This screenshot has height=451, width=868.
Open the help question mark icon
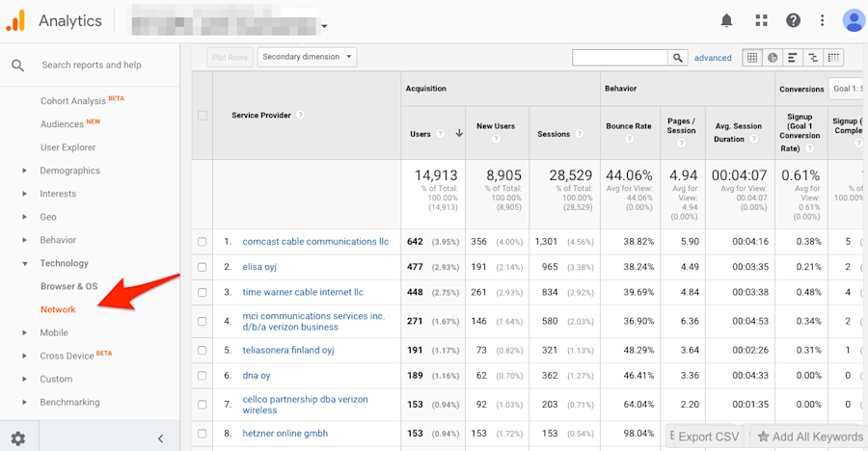(x=793, y=21)
